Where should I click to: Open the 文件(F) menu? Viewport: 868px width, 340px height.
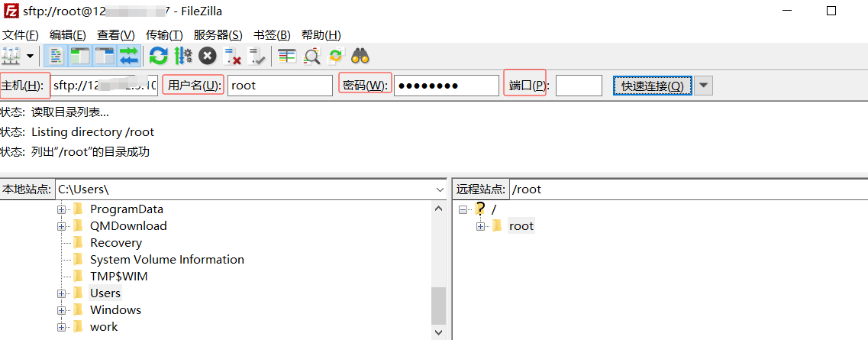[x=21, y=35]
